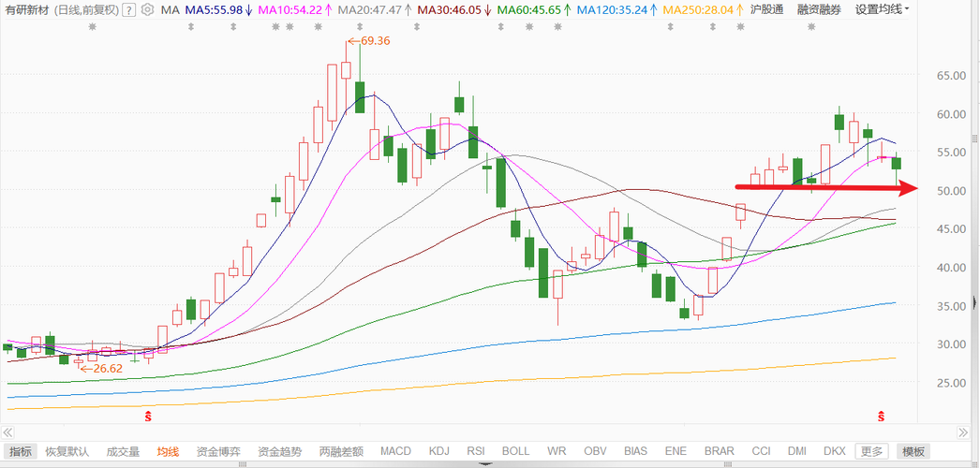Expand the right side panel arrow
The image size is (980, 468).
coord(975,304)
